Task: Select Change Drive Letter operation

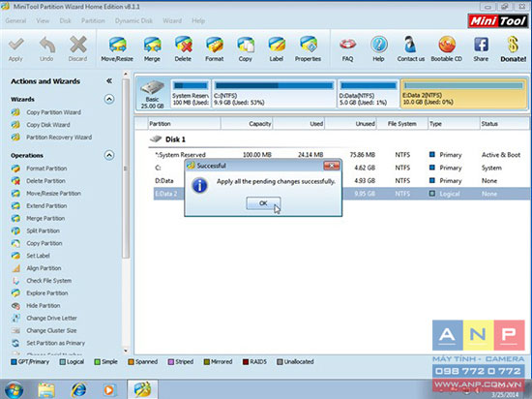Action: tap(51, 319)
